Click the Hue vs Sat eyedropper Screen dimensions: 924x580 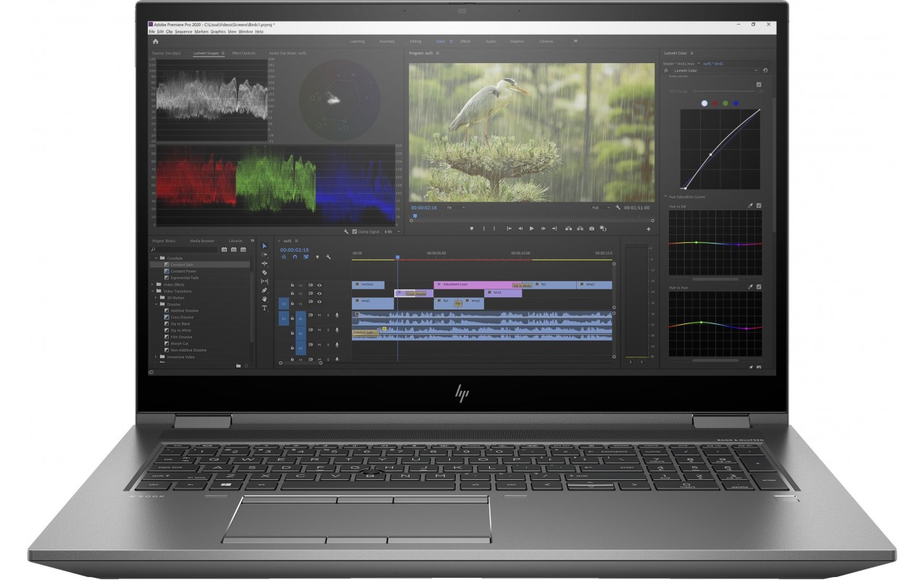750,206
